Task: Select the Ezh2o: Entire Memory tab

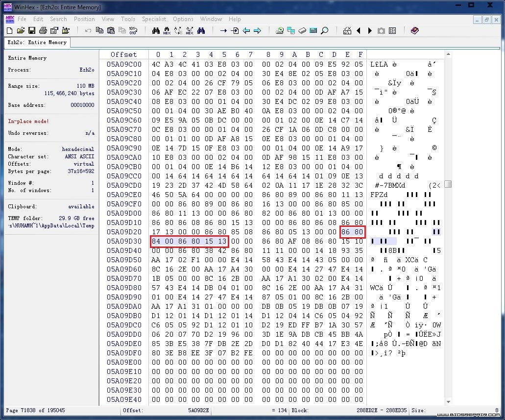Action: 37,42
